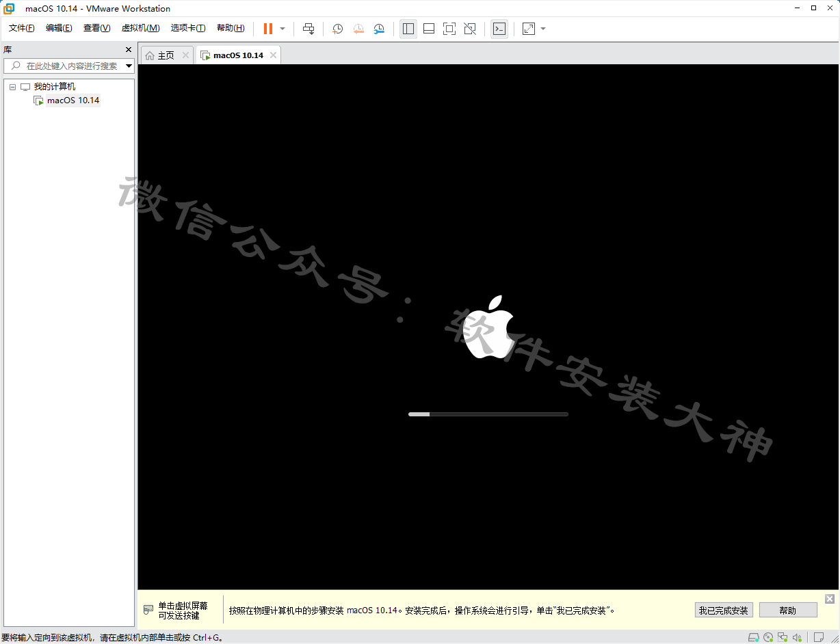
Task: Toggle the library sidebar view button
Action: 408,29
